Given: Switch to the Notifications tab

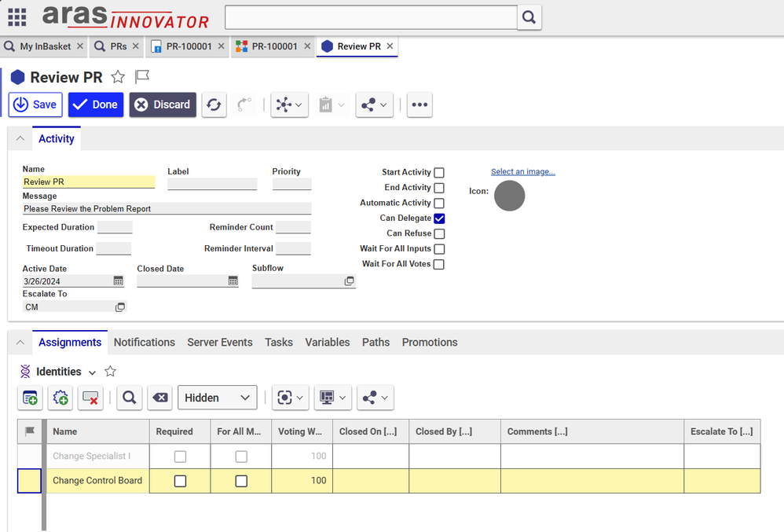Looking at the screenshot, I should [x=144, y=343].
